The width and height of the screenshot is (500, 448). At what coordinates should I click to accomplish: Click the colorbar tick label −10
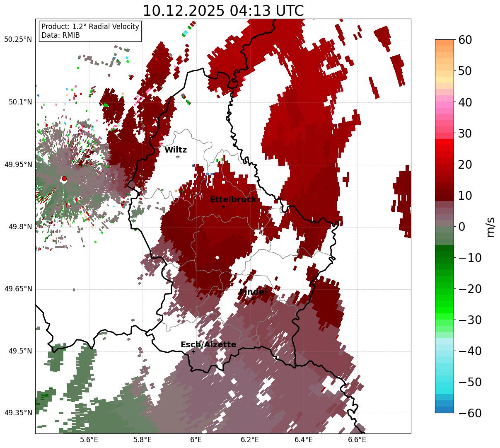click(x=470, y=258)
